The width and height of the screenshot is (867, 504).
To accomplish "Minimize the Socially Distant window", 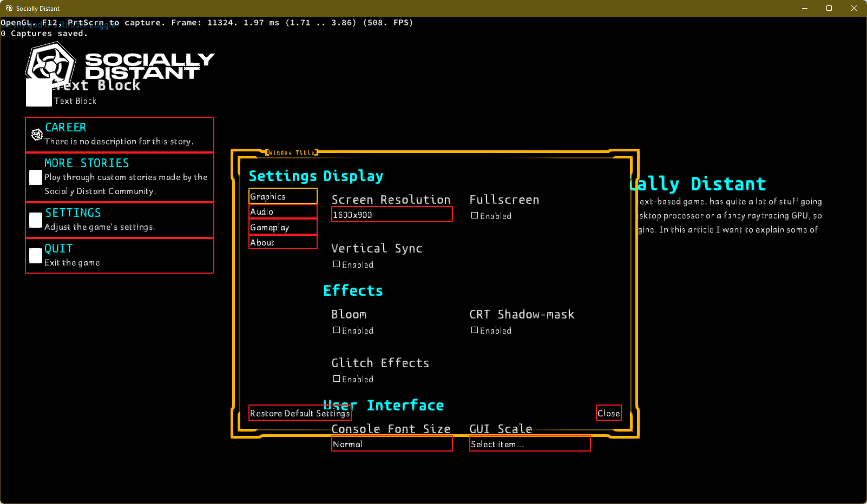I will [805, 8].
